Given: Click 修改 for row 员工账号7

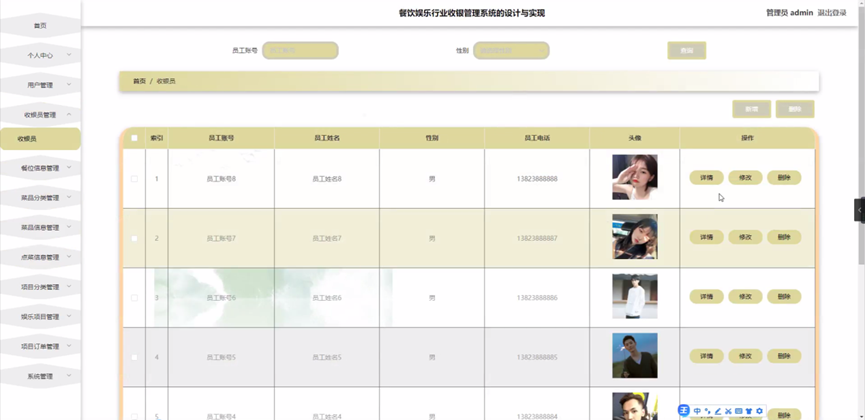Looking at the screenshot, I should (x=745, y=237).
